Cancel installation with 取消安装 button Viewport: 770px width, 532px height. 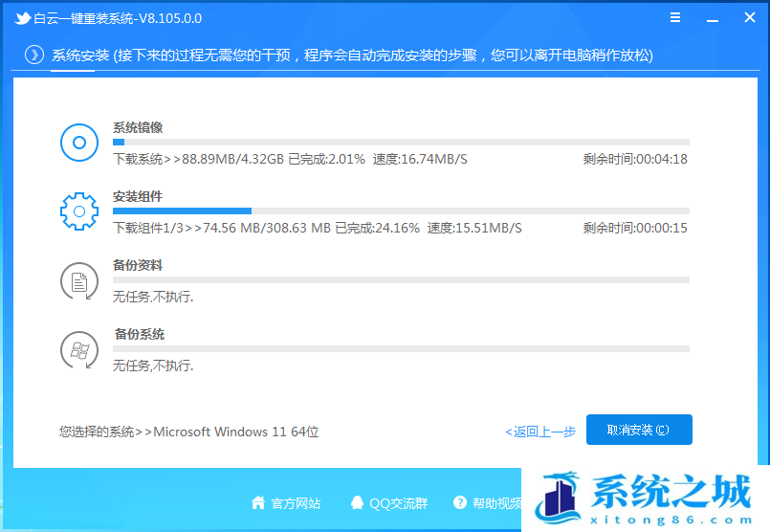pos(639,430)
